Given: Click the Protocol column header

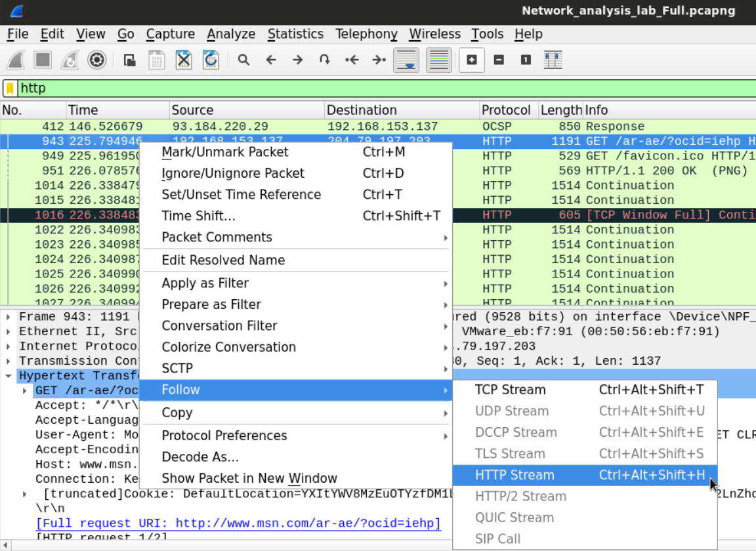Looking at the screenshot, I should point(505,110).
